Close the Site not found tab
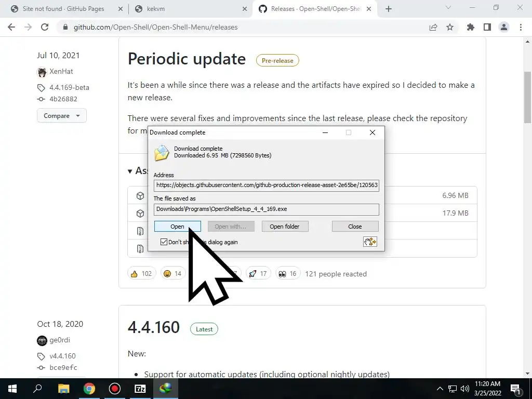The height and width of the screenshot is (399, 532). coord(120,9)
